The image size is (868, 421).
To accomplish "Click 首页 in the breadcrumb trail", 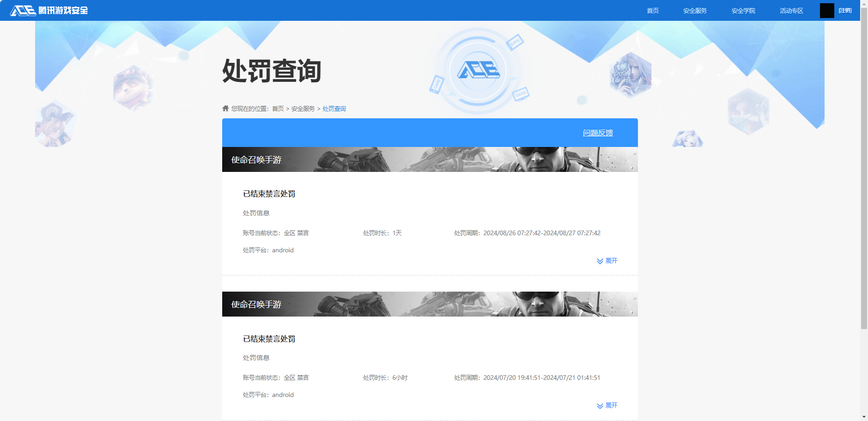I will click(x=277, y=108).
